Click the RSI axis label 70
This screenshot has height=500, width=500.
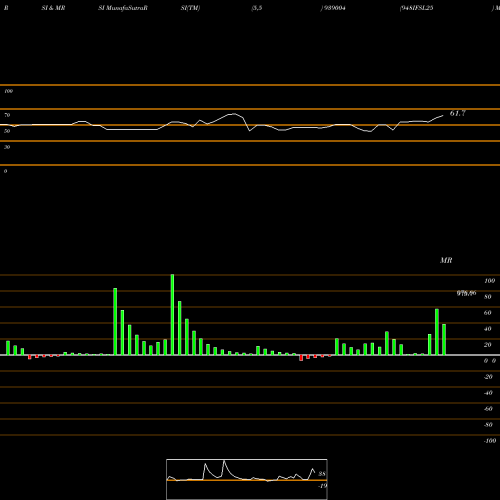tap(7, 115)
